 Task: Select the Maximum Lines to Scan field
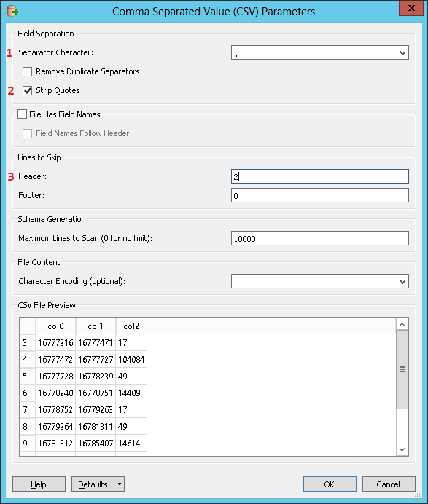click(320, 238)
